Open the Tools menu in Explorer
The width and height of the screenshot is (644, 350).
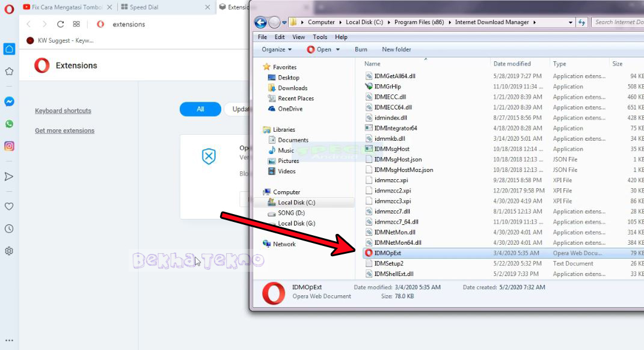[x=320, y=37]
